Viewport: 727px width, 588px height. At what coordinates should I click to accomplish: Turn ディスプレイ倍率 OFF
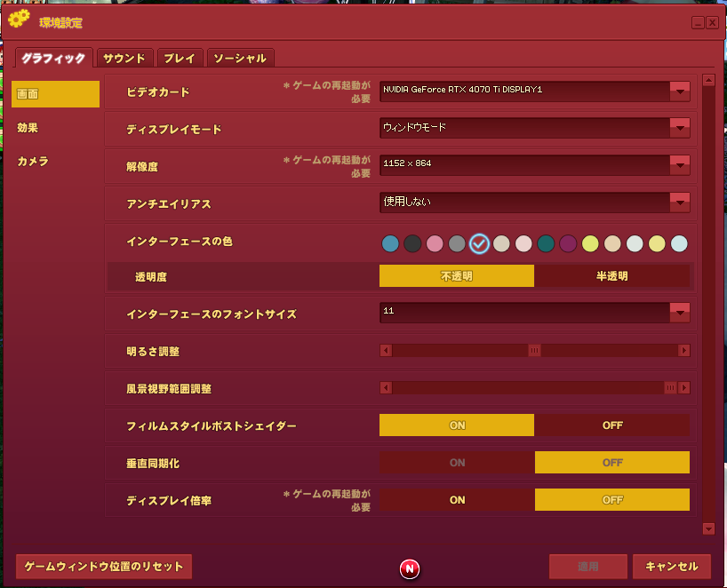(612, 499)
